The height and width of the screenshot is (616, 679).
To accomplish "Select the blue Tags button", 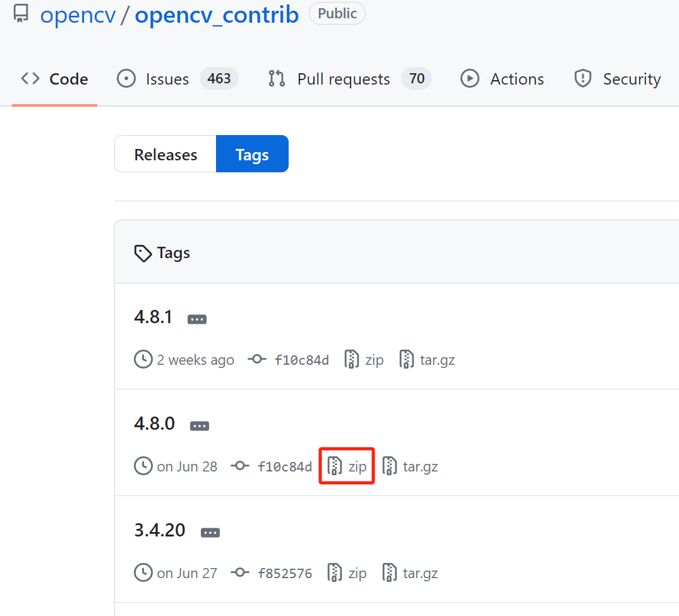I will coord(252,154).
